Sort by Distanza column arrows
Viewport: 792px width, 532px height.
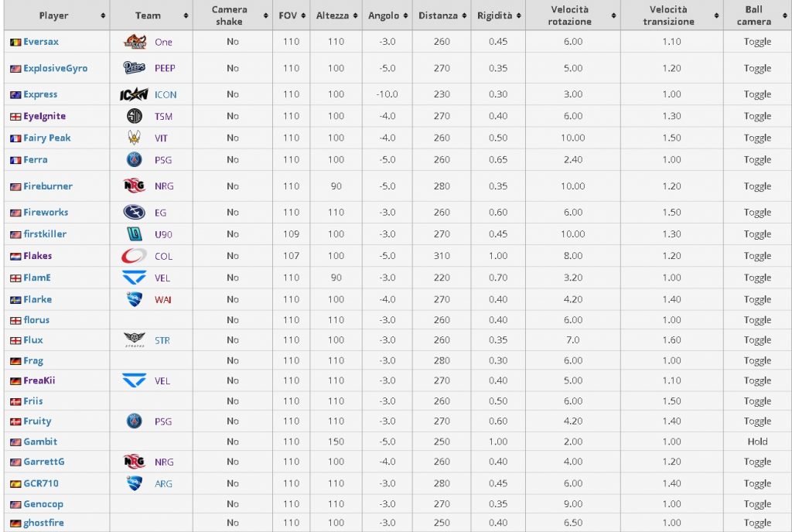pyautogui.click(x=464, y=15)
